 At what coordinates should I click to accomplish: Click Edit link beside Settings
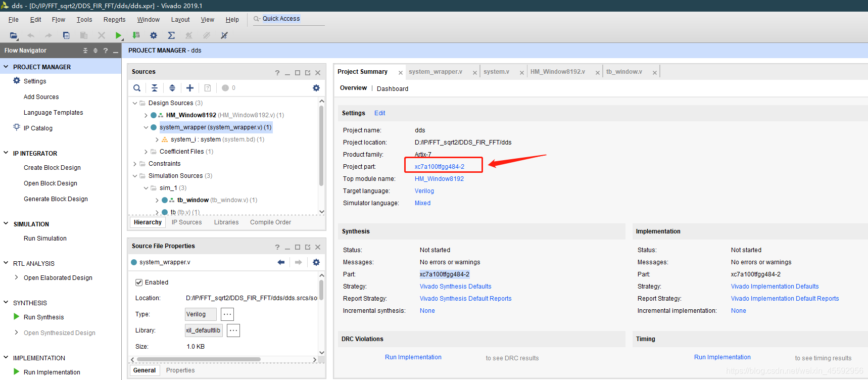click(379, 113)
